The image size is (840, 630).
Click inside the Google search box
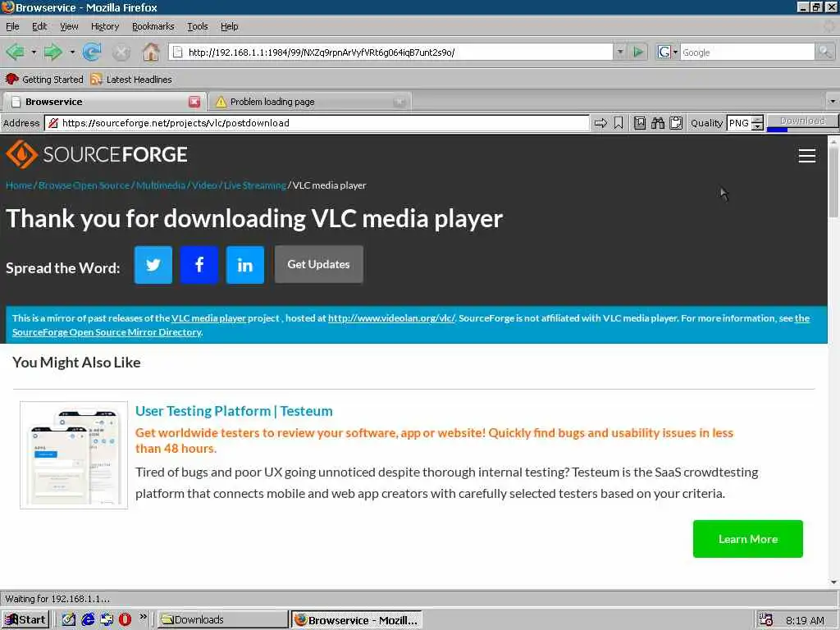(747, 52)
